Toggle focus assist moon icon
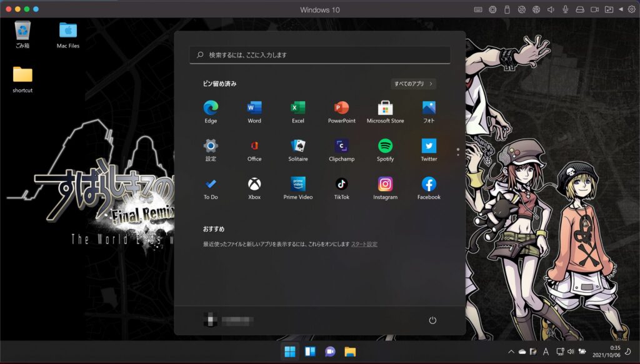The height and width of the screenshot is (364, 640). [x=628, y=352]
